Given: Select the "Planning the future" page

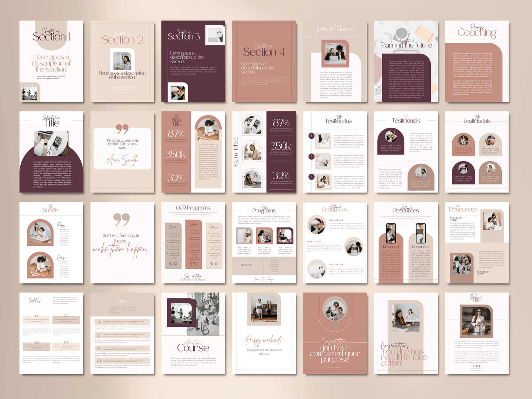Looking at the screenshot, I should coord(406,61).
